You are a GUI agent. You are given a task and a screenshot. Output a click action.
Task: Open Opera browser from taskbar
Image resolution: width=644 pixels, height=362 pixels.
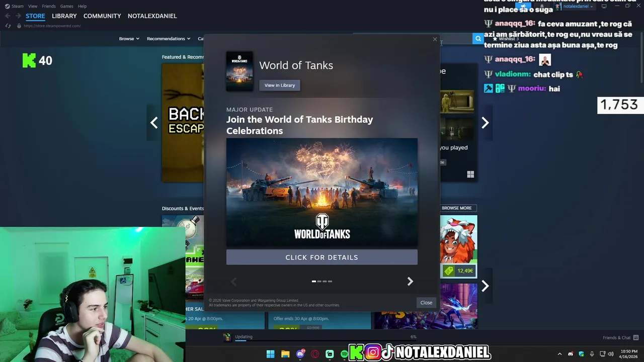pyautogui.click(x=315, y=354)
